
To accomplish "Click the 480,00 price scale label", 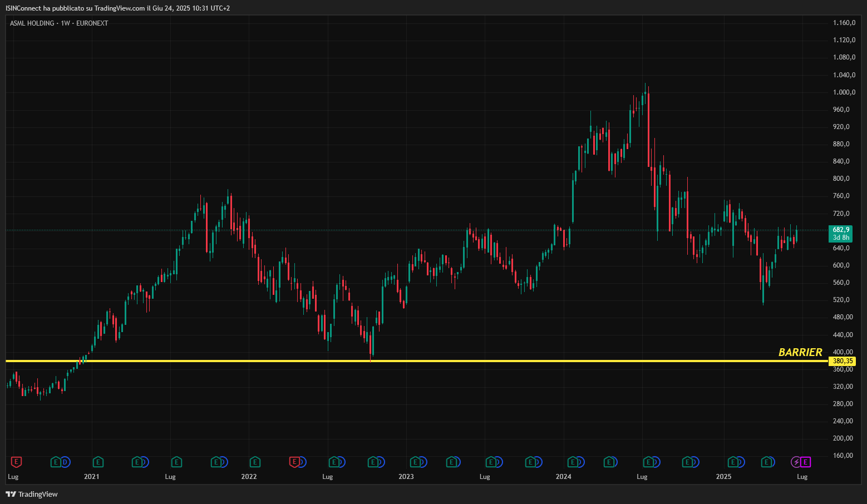I will [x=843, y=317].
